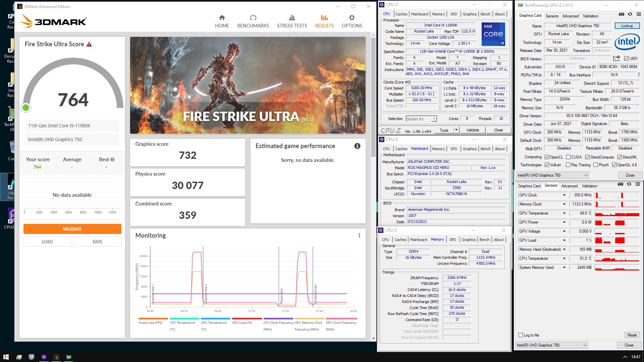Click the orange VALIDATE button in 3DMark
The image size is (644, 362).
[x=72, y=229]
